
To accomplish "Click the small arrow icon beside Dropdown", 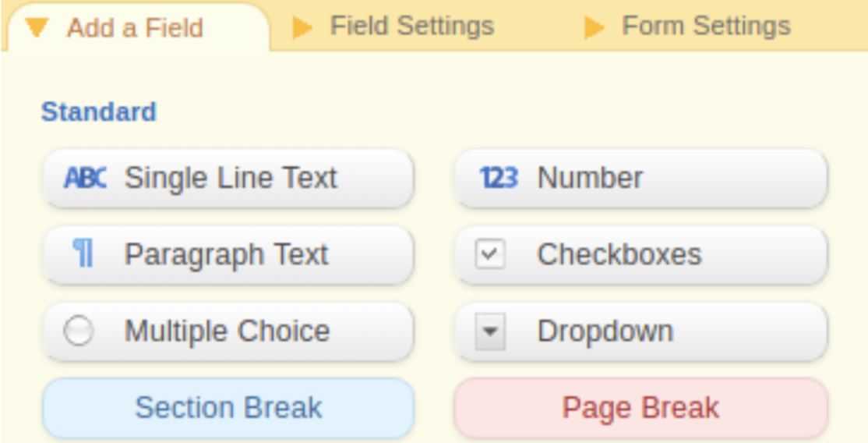I will point(490,331).
